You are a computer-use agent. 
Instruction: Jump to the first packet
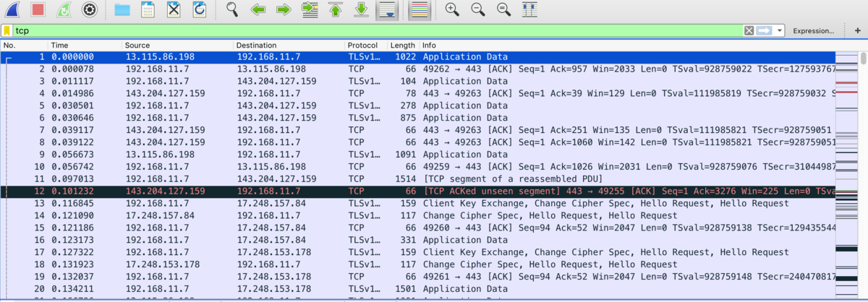[x=335, y=10]
